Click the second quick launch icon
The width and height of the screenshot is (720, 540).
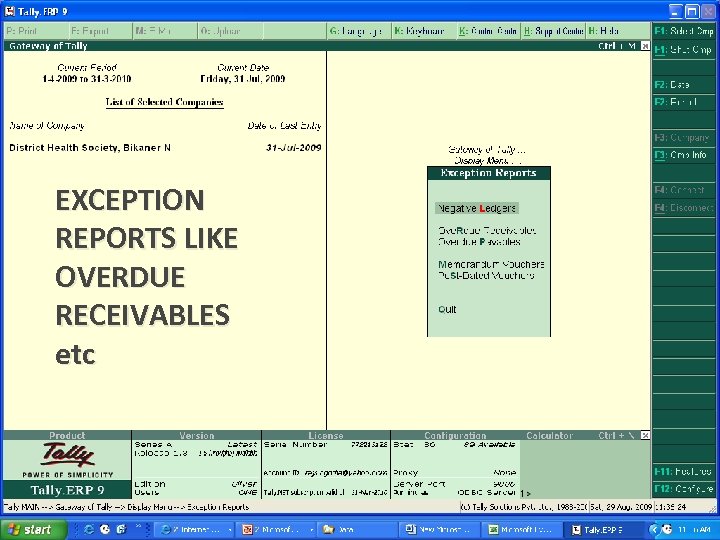tap(105, 529)
